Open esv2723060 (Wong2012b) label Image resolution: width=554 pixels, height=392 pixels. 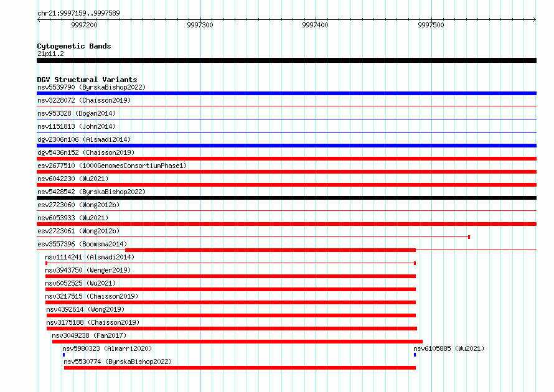pos(78,205)
